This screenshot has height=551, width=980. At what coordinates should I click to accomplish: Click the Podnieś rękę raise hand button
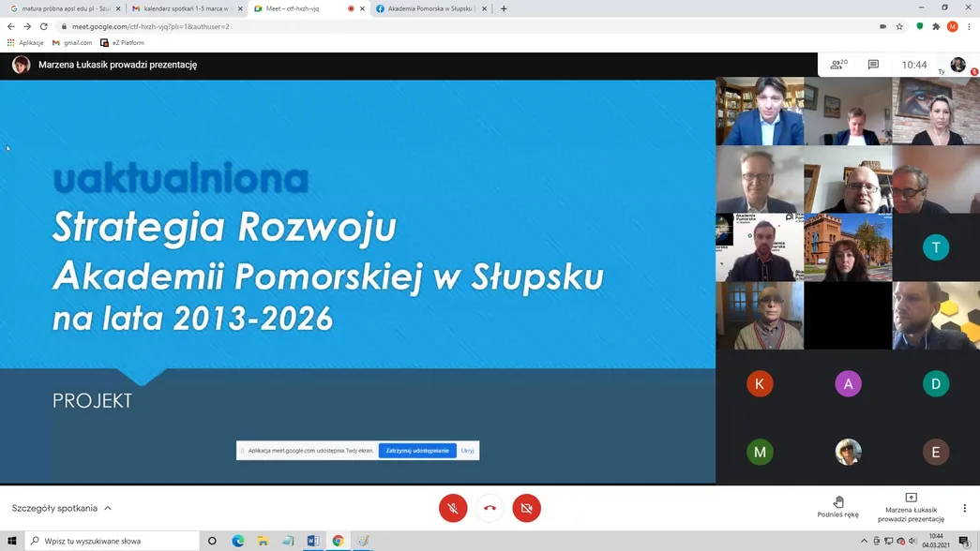[x=838, y=507]
